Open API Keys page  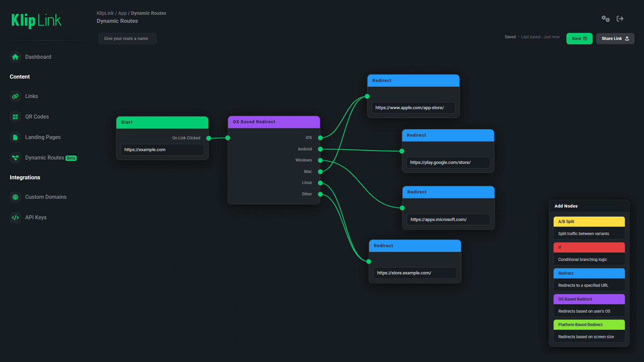36,218
